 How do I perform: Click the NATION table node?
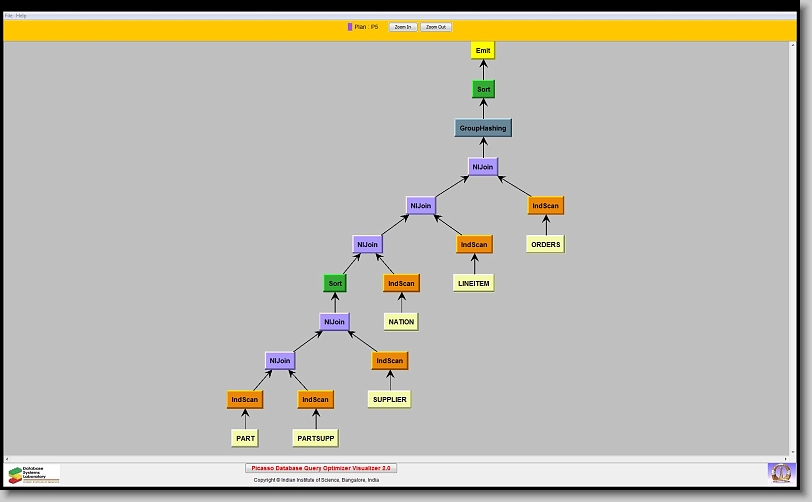pos(400,322)
